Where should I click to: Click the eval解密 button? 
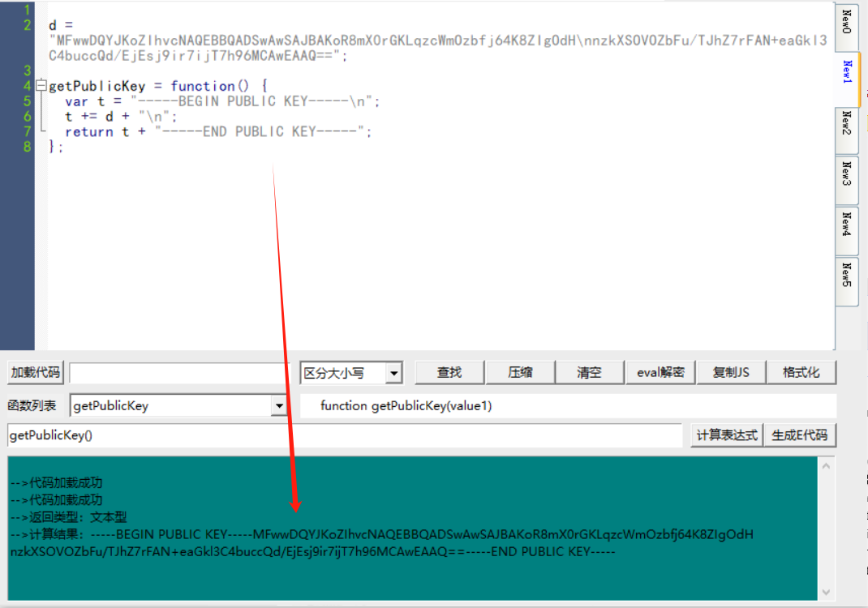coord(660,372)
